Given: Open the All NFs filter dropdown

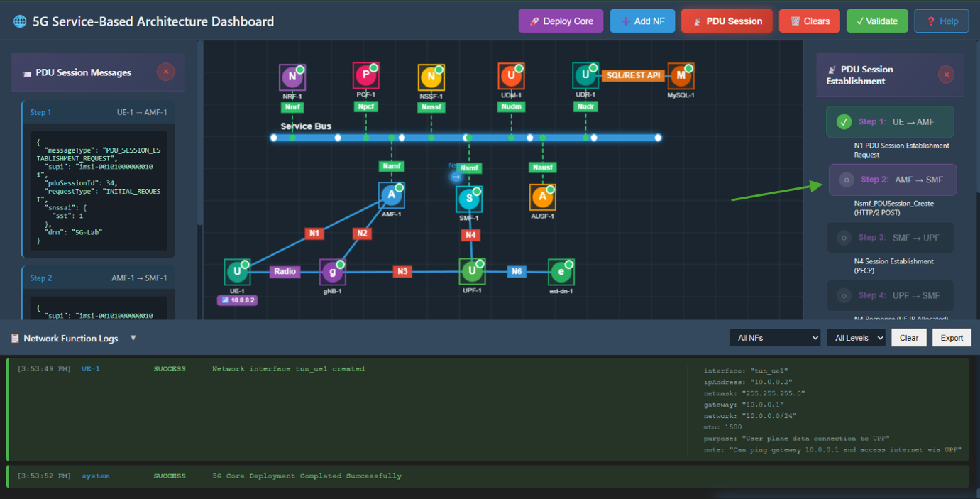Looking at the screenshot, I should click(x=774, y=338).
